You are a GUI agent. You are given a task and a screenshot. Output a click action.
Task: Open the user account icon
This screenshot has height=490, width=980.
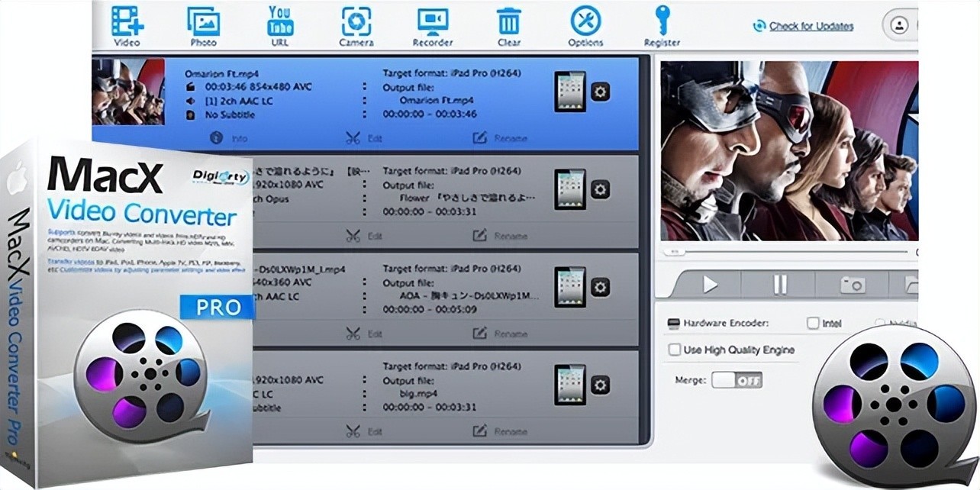coord(901,24)
